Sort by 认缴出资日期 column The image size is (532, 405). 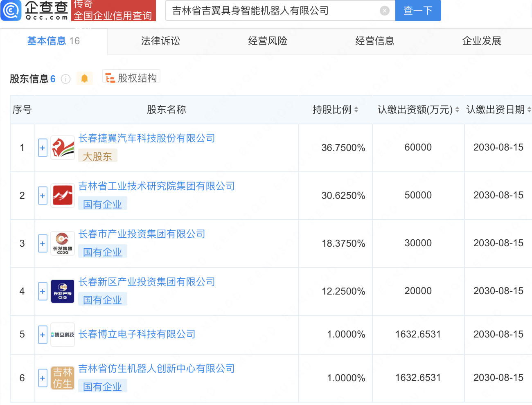529,110
